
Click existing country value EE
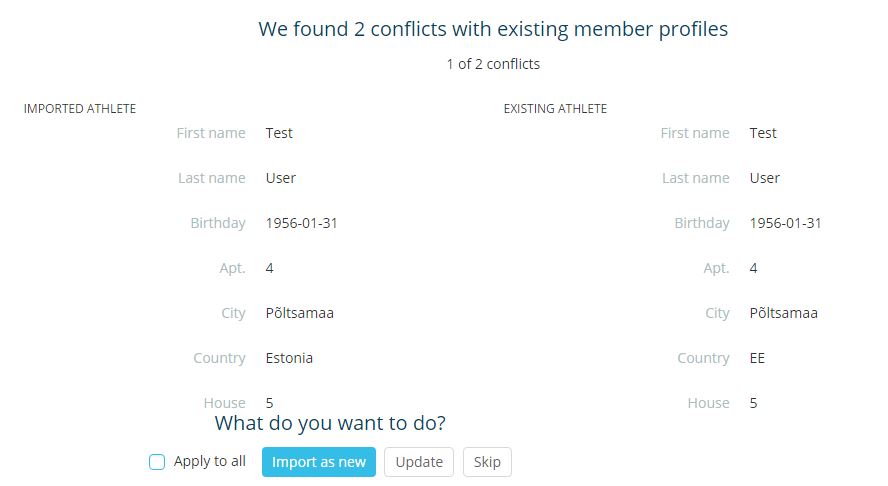757,358
